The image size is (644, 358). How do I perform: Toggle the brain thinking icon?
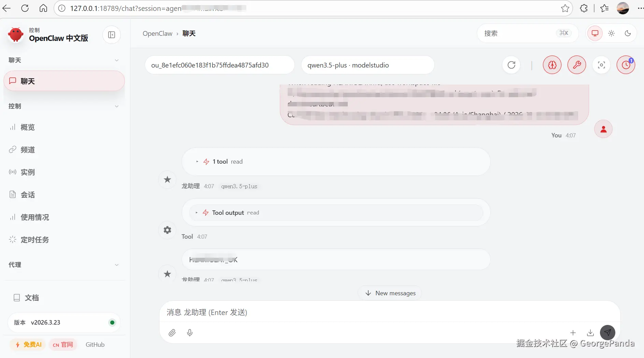[x=552, y=65]
